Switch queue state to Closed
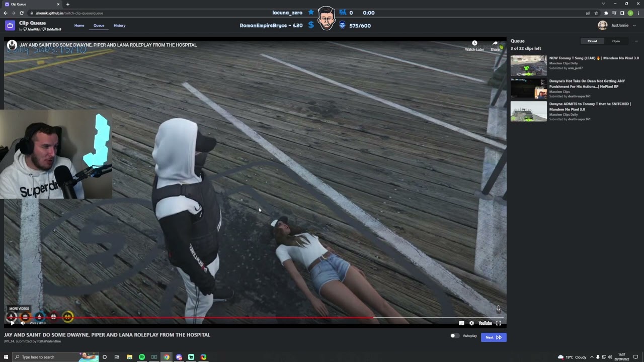 tap(592, 41)
